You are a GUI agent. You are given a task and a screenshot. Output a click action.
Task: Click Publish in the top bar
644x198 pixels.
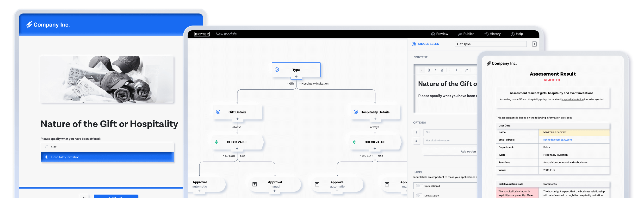coord(466,34)
